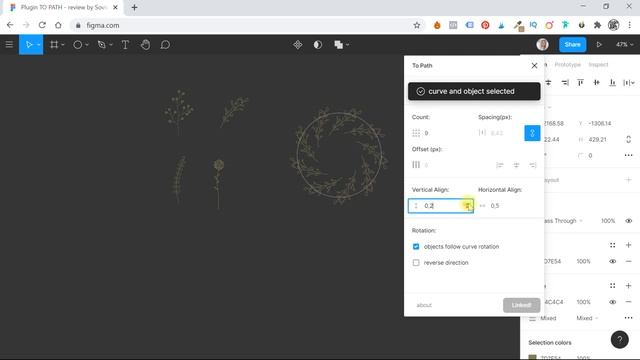The image size is (640, 360).
Task: Bookmark page with the star icon
Action: [417, 25]
